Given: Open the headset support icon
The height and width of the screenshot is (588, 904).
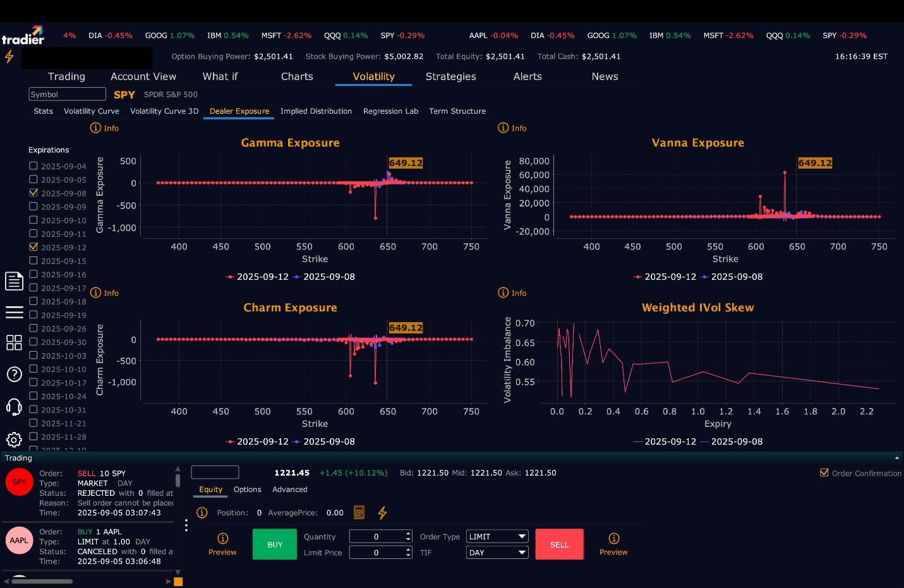Looking at the screenshot, I should (14, 407).
